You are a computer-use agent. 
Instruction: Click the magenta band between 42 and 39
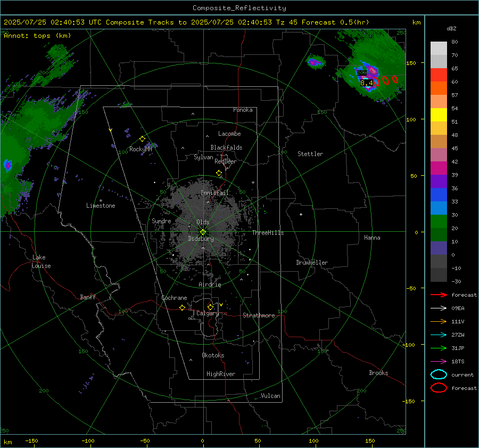439,168
